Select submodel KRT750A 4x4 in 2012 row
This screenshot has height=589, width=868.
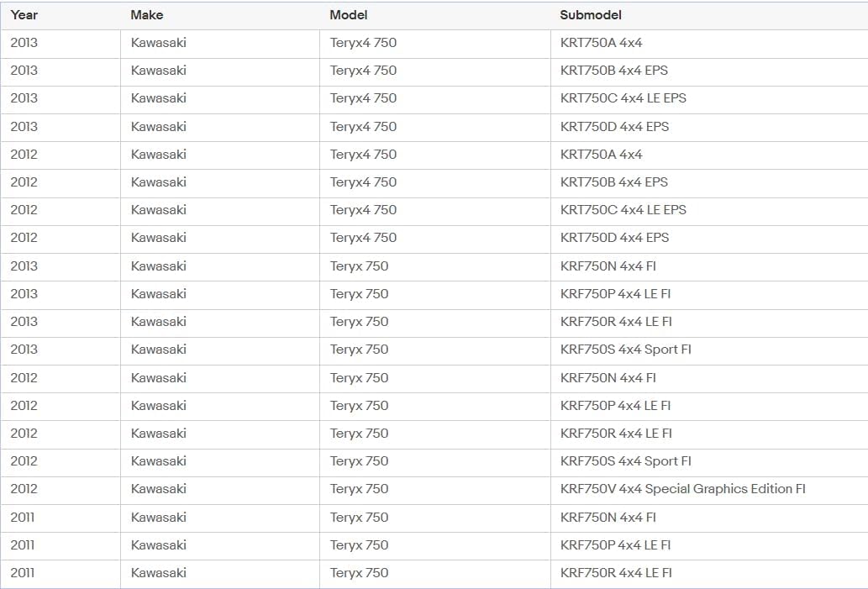click(x=601, y=154)
